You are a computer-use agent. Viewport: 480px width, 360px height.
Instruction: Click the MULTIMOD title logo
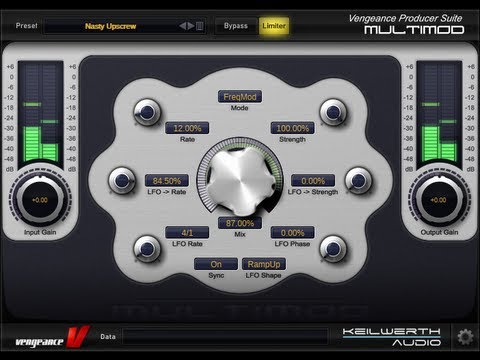tap(414, 30)
